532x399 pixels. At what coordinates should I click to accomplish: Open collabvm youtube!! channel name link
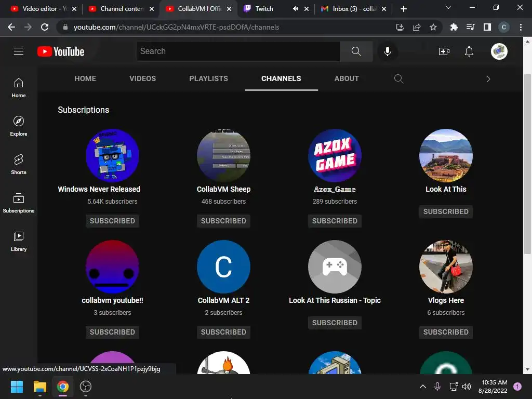(112, 301)
